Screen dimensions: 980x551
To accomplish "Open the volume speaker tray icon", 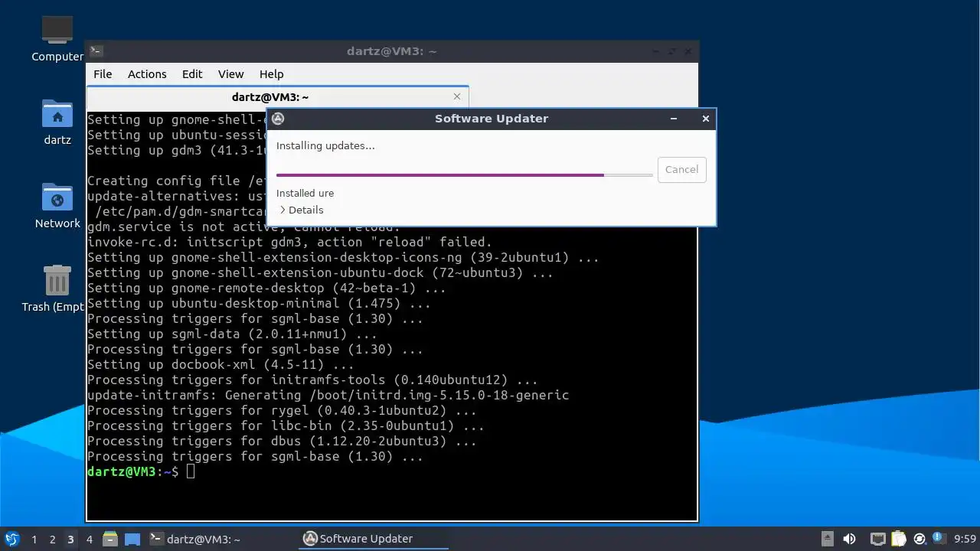I will pyautogui.click(x=849, y=539).
